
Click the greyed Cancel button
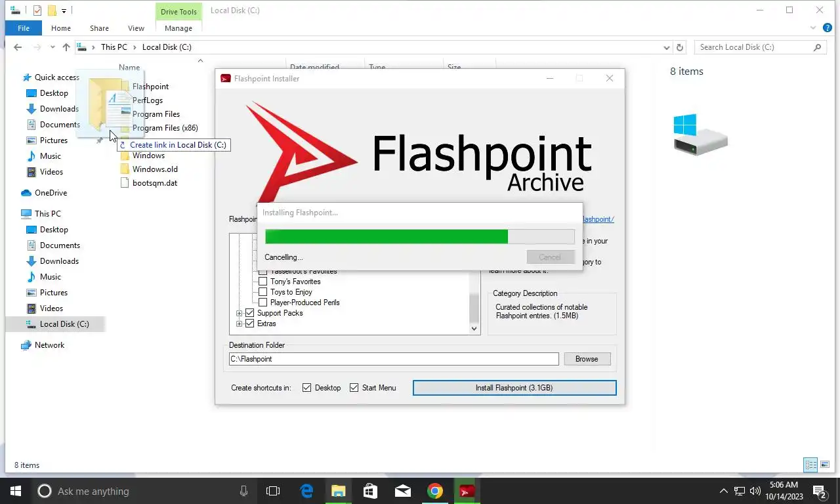click(550, 257)
